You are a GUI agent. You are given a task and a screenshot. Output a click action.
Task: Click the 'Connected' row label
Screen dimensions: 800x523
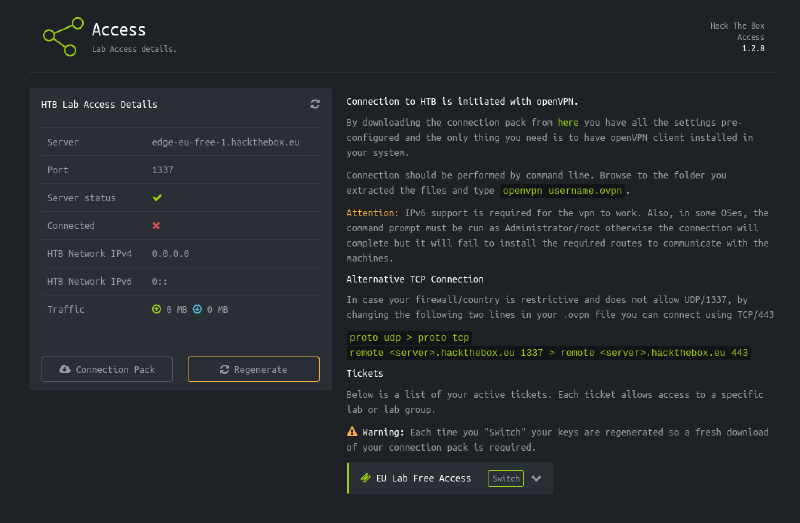point(71,226)
